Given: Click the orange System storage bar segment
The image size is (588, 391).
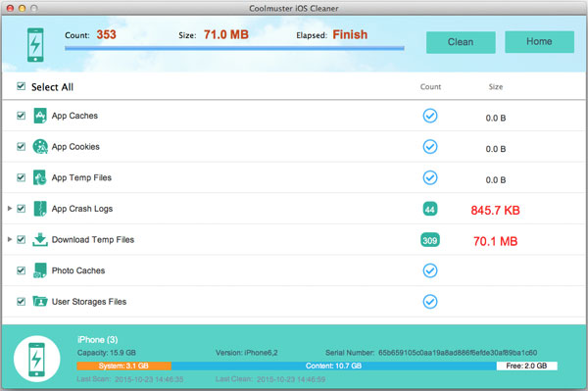Looking at the screenshot, I should tap(124, 366).
